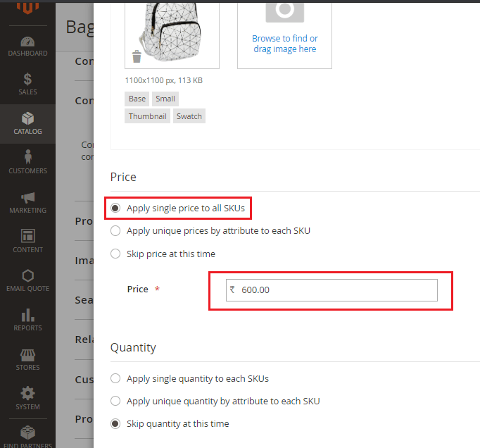The width and height of the screenshot is (480, 448).
Task: Click the Price section heading
Action: pos(123,177)
